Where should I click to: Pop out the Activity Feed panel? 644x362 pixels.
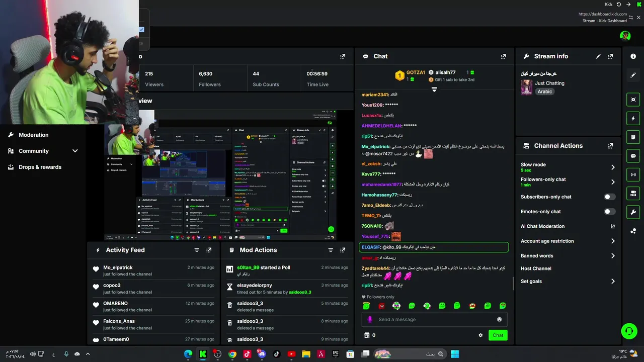209,250
